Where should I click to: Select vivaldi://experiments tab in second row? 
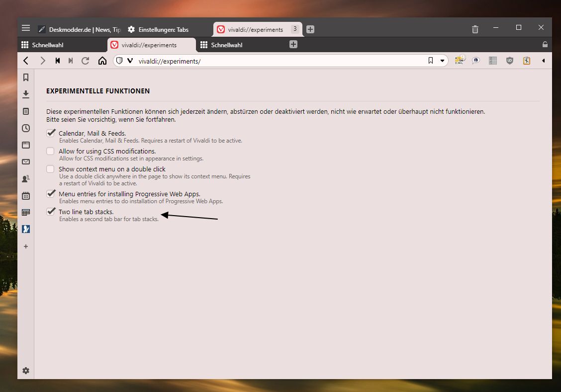point(152,45)
